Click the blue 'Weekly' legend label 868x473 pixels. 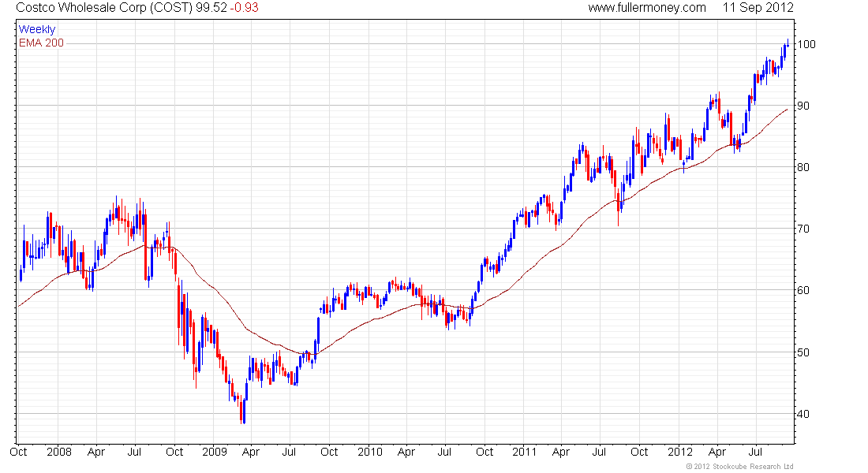coord(37,29)
